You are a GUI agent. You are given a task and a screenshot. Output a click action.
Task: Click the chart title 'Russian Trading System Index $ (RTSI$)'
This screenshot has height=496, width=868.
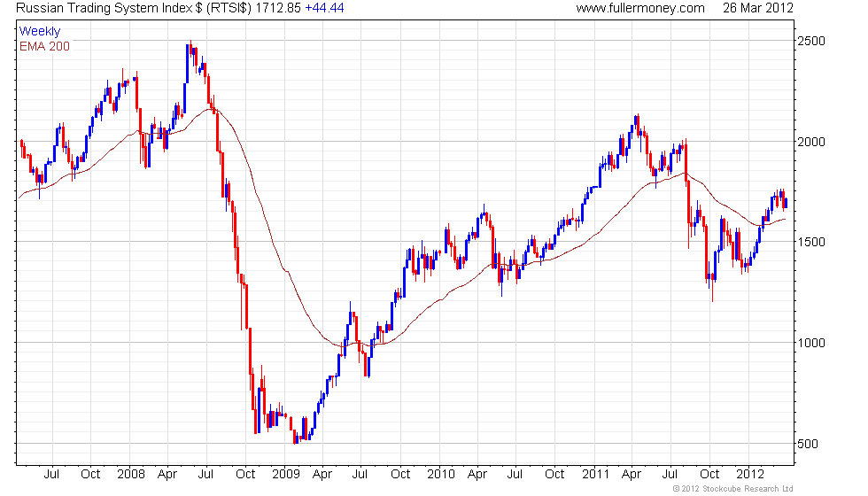pyautogui.click(x=134, y=8)
